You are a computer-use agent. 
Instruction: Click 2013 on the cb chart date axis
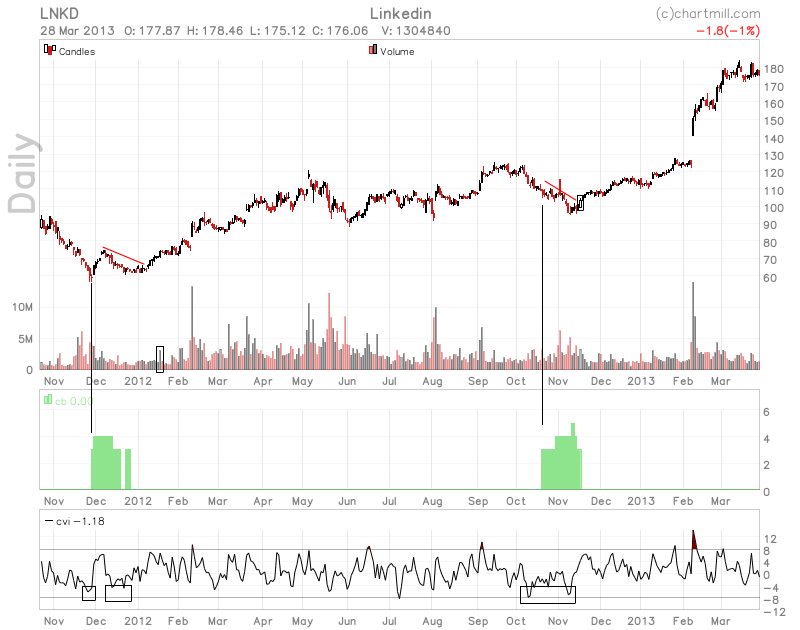pos(641,501)
